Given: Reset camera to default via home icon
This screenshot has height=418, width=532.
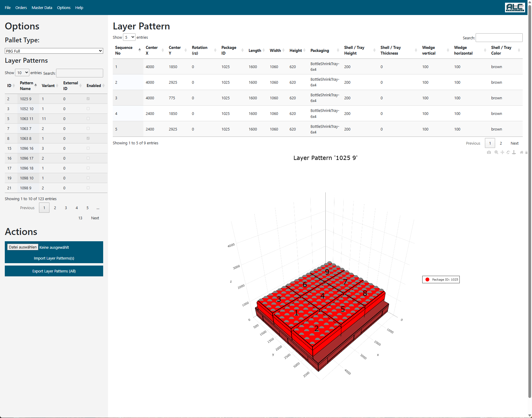Looking at the screenshot, I should pyautogui.click(x=522, y=152).
